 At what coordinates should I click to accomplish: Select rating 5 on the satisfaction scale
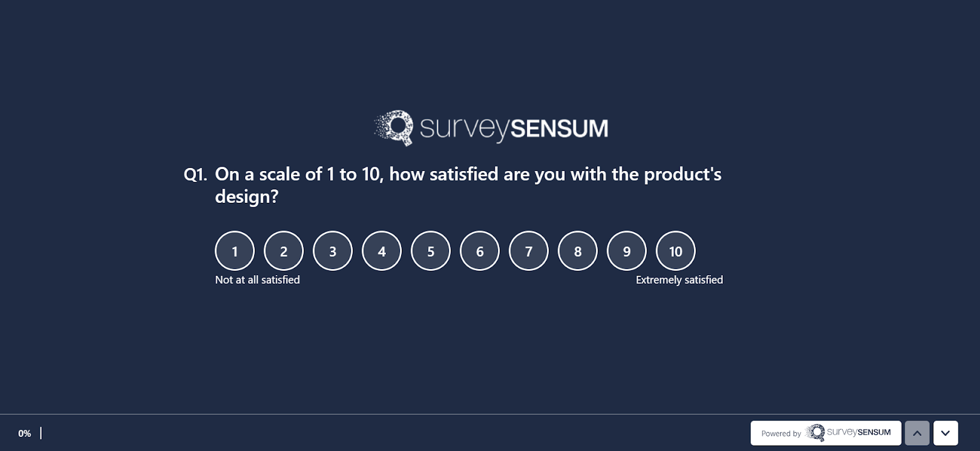tap(430, 251)
